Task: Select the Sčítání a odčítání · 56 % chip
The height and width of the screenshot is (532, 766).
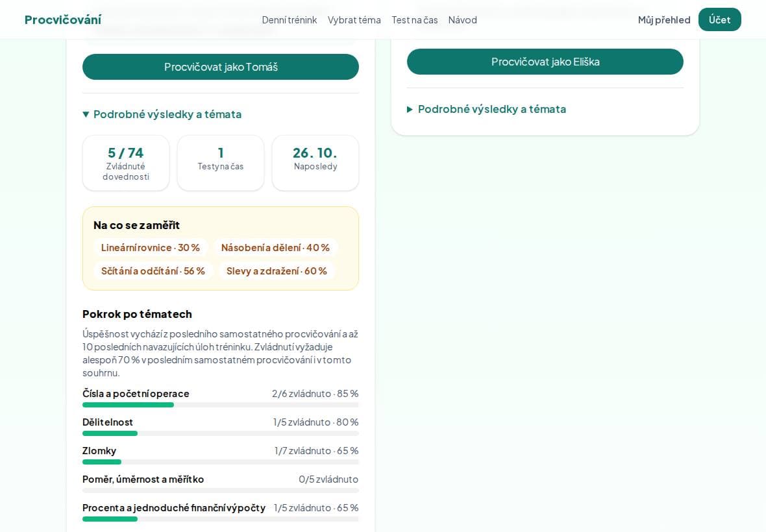Action: pyautogui.click(x=153, y=271)
